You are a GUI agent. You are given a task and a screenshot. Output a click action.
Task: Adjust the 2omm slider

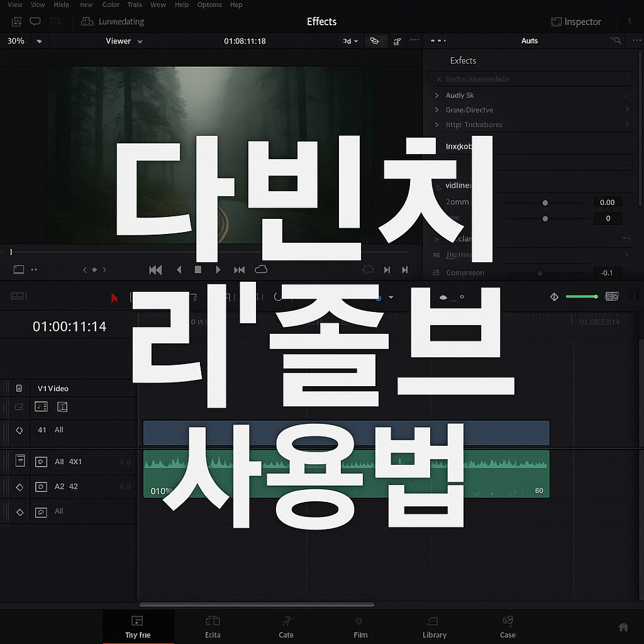[x=545, y=203]
